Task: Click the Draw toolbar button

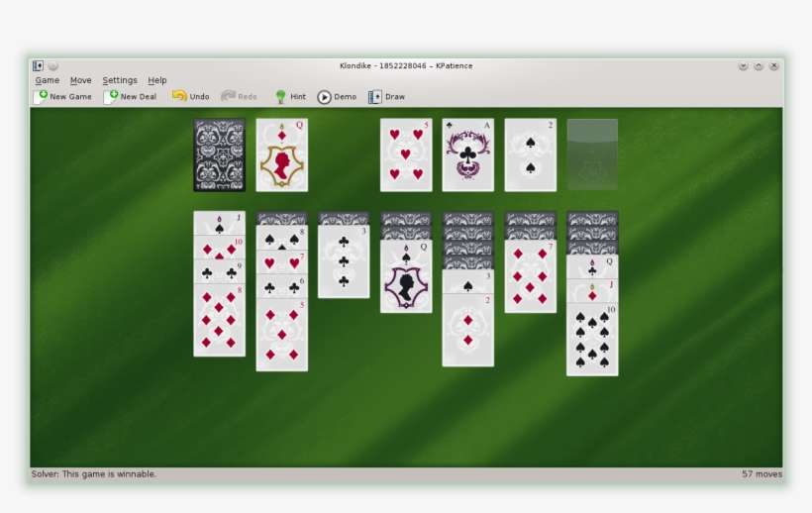Action: tap(387, 96)
